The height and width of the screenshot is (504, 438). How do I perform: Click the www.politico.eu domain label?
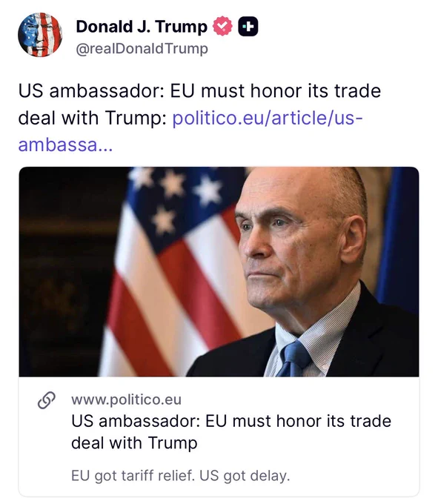[126, 399]
